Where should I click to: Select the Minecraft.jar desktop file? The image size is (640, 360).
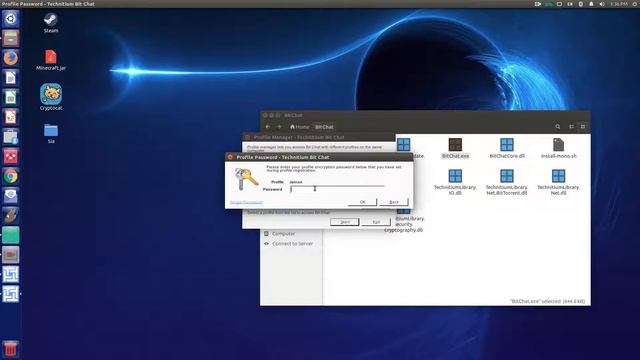(x=51, y=60)
